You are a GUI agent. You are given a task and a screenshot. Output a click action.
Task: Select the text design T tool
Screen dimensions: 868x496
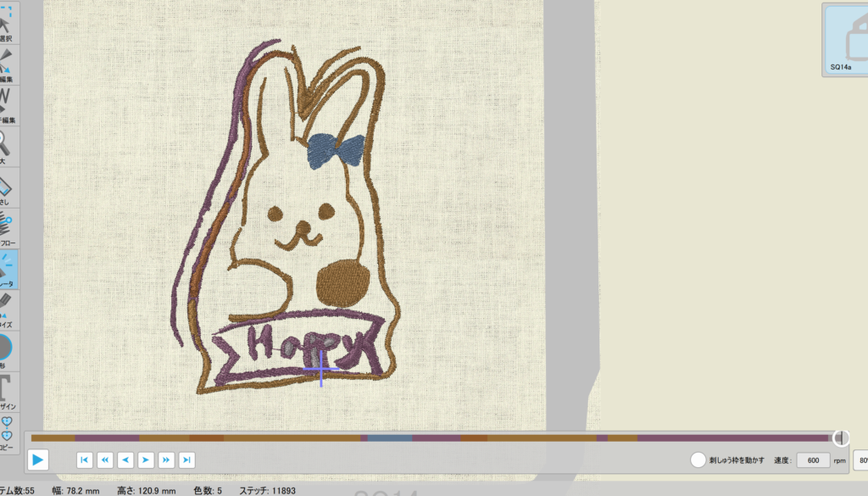click(7, 388)
